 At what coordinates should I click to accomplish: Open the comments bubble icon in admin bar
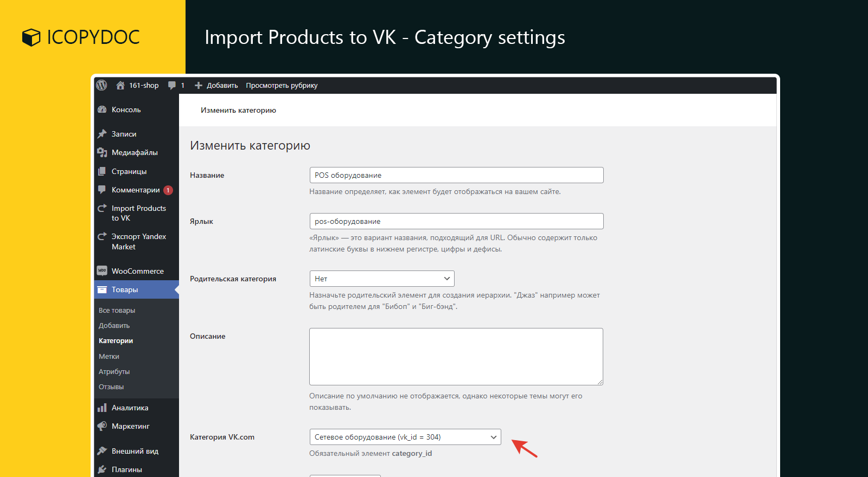click(x=172, y=86)
